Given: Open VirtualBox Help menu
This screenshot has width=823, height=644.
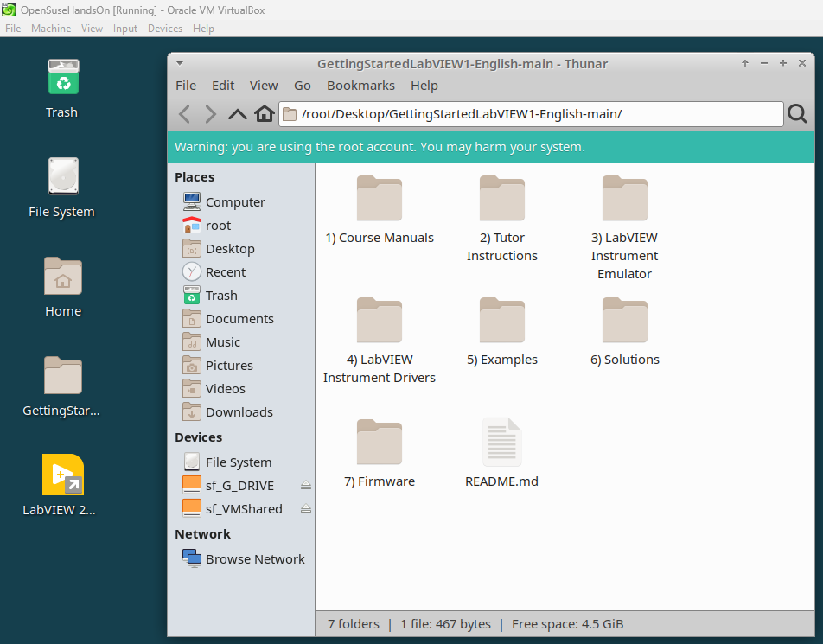Looking at the screenshot, I should (203, 29).
